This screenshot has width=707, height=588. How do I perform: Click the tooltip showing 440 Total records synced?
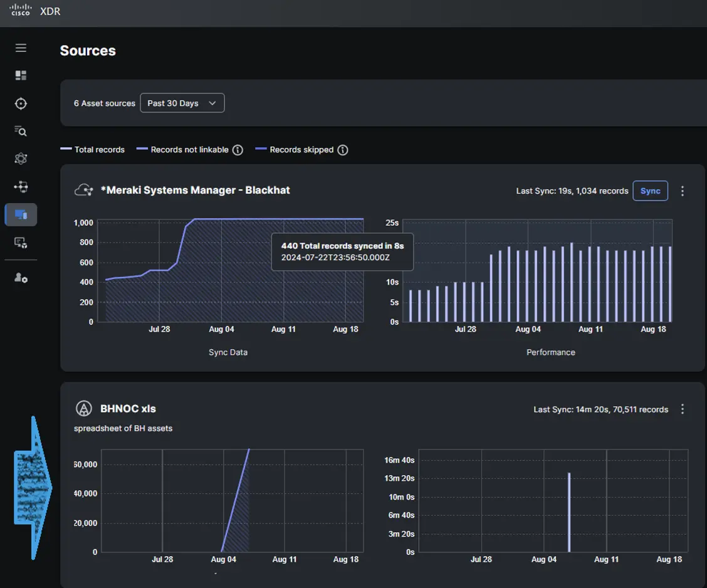342,251
